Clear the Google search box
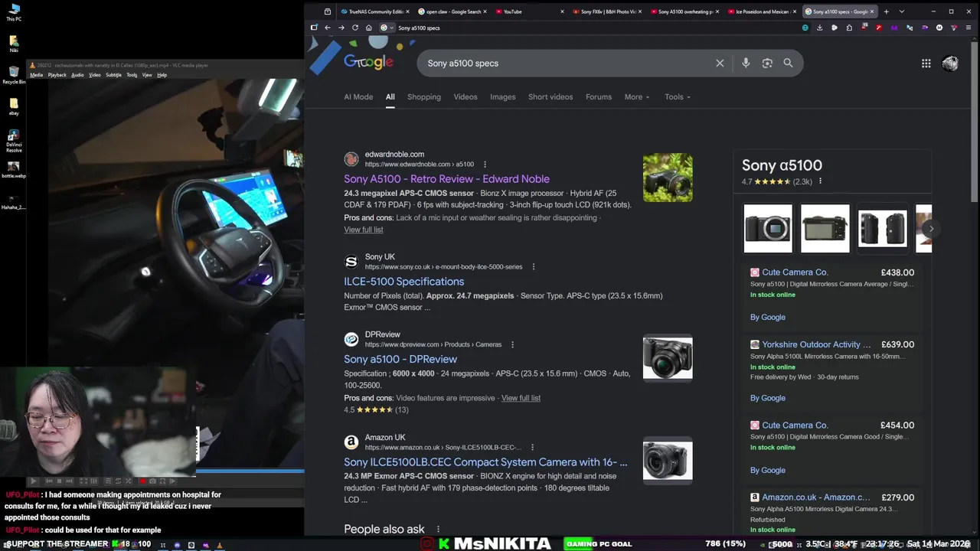 click(720, 63)
